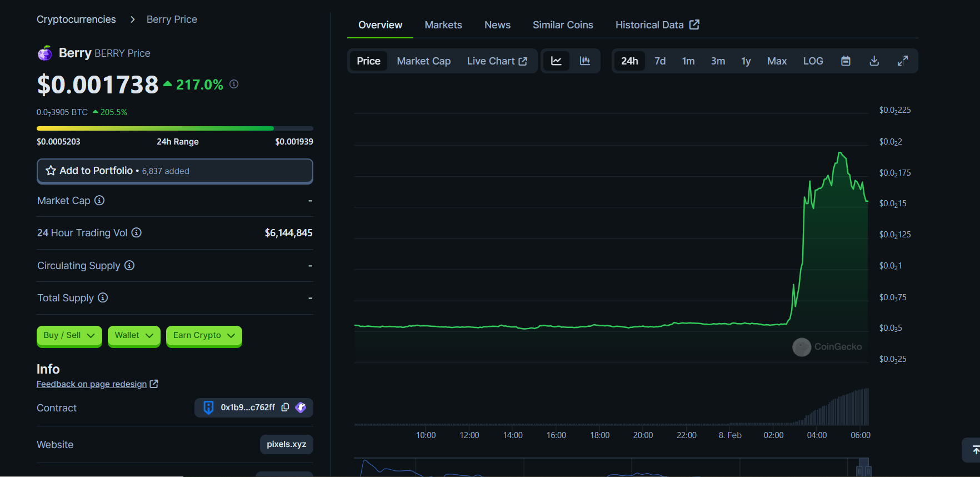The image size is (980, 477).
Task: Select the 7d time range
Action: (660, 61)
